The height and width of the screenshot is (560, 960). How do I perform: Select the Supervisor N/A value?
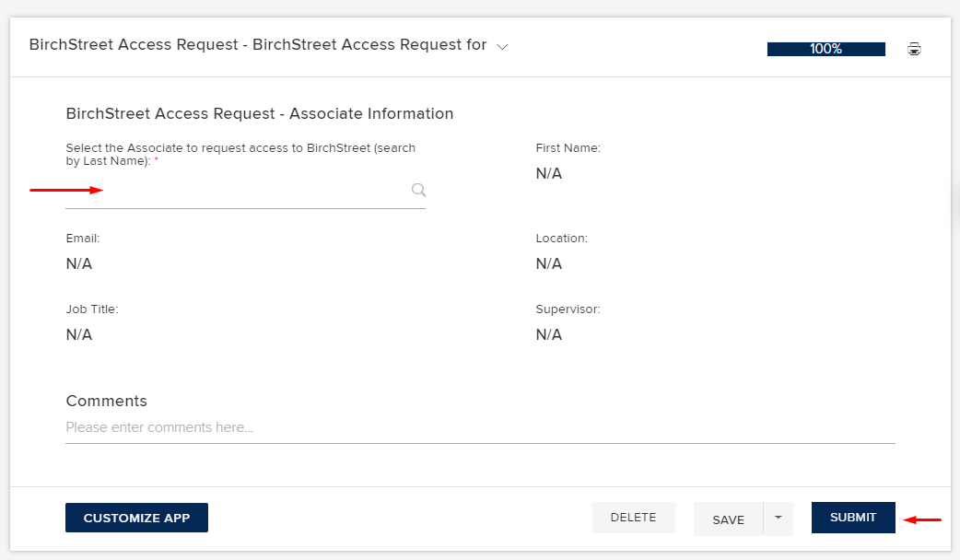(549, 334)
